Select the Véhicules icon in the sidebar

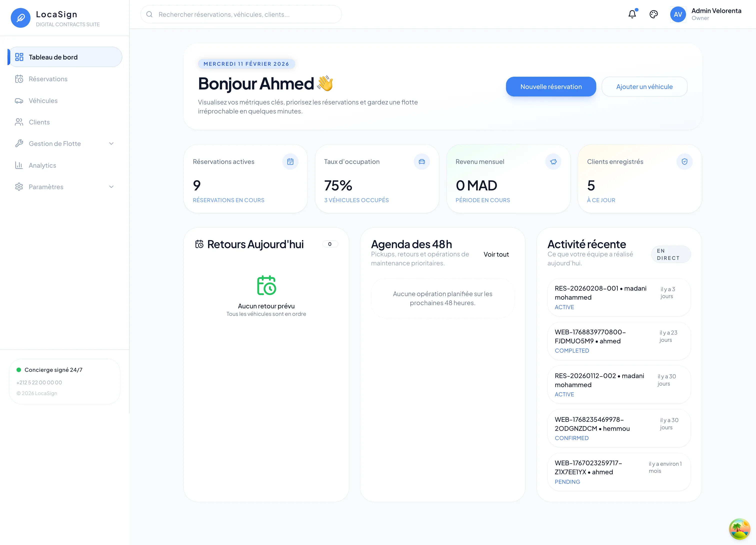(19, 101)
